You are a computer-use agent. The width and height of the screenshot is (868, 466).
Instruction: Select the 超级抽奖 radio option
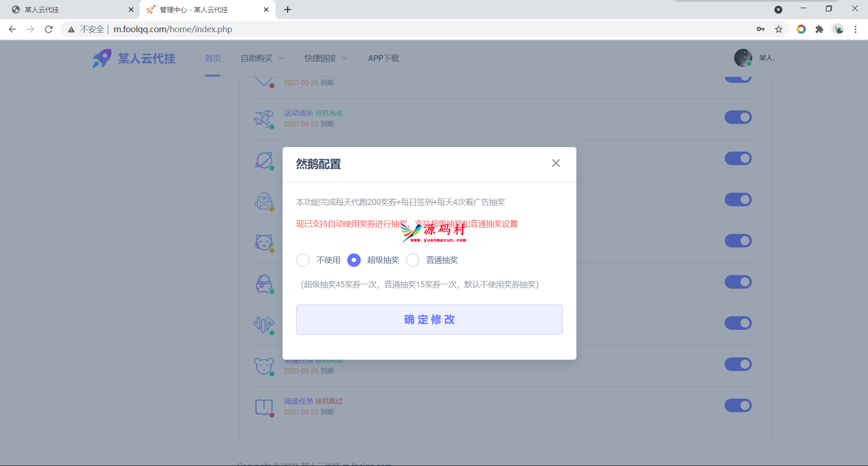pyautogui.click(x=354, y=260)
